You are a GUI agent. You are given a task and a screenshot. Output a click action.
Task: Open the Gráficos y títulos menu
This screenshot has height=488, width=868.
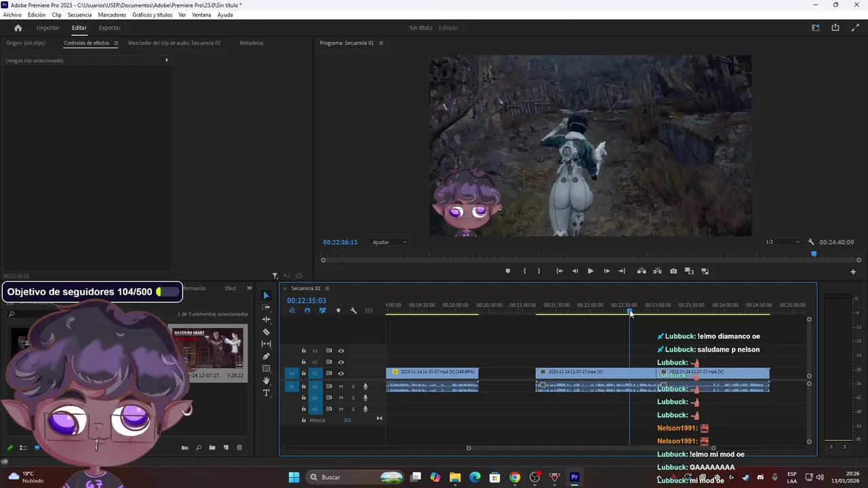(152, 15)
